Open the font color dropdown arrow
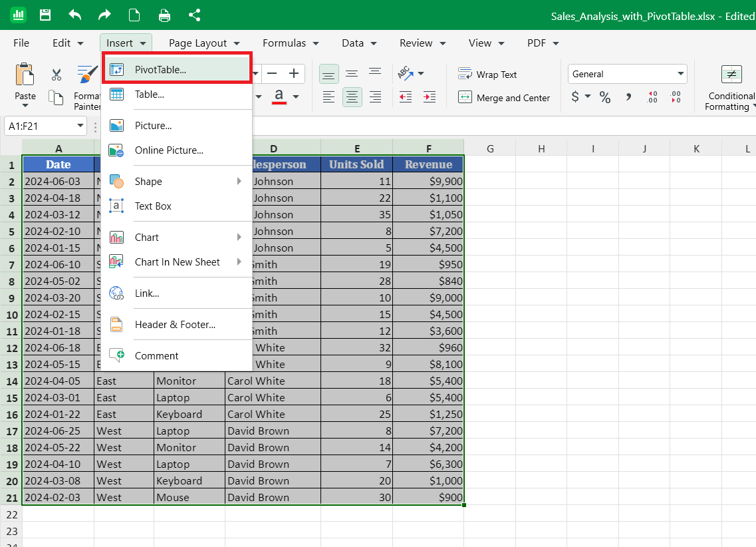The height and width of the screenshot is (547, 756). (296, 97)
